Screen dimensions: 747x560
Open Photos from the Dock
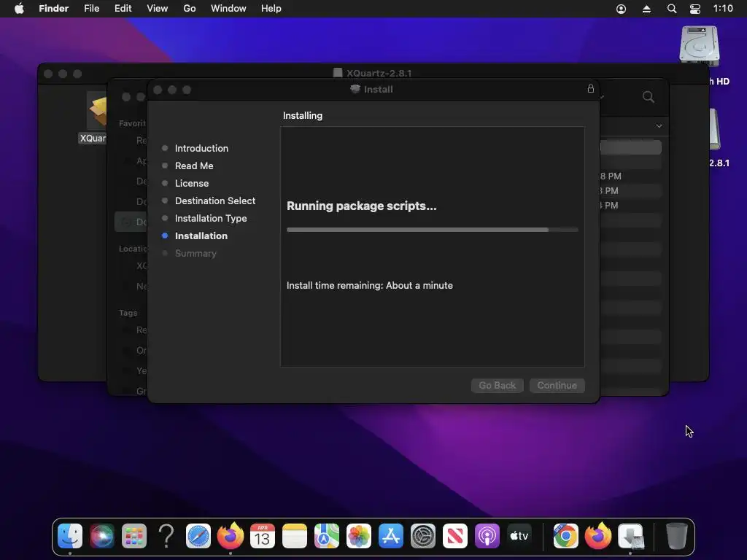click(x=359, y=536)
